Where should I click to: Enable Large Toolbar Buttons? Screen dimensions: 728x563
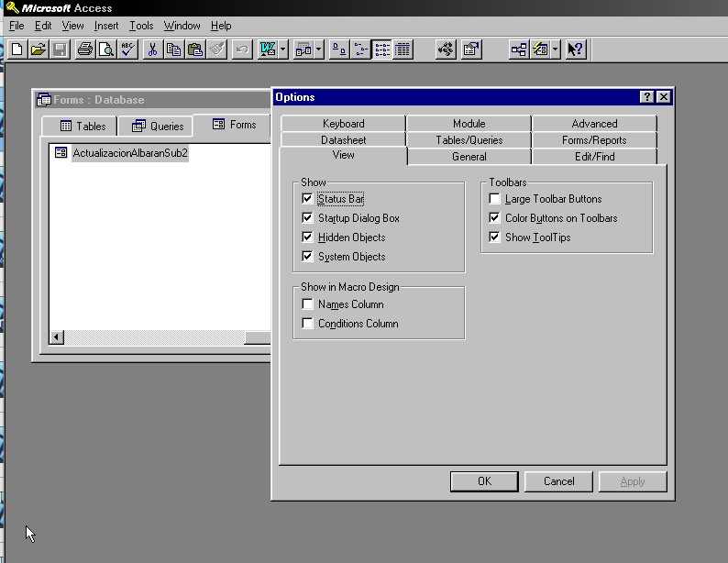(494, 199)
